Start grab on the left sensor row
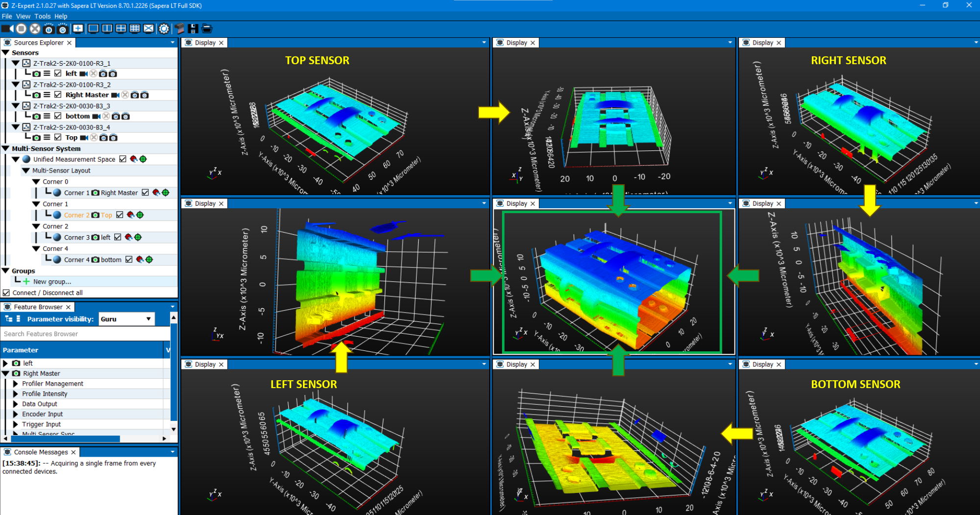 [84, 74]
